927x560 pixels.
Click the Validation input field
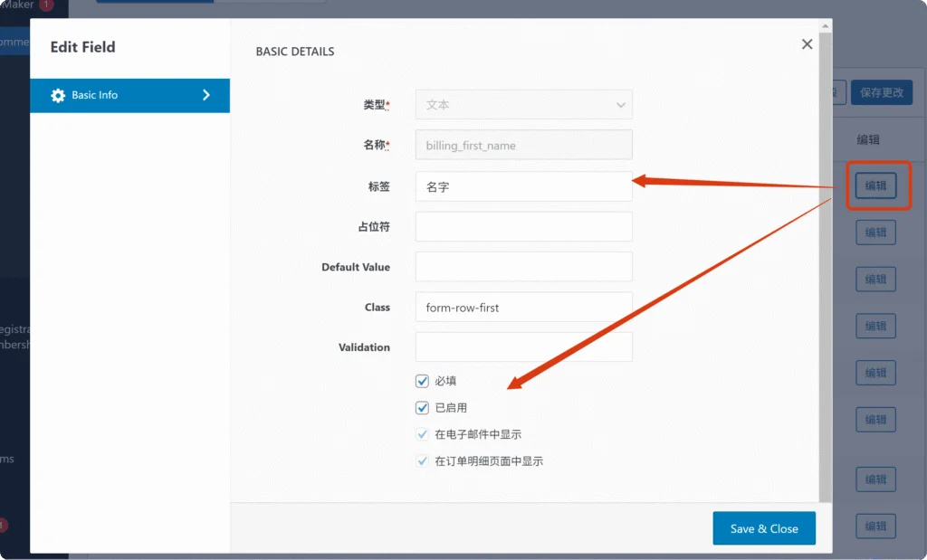[x=523, y=347]
